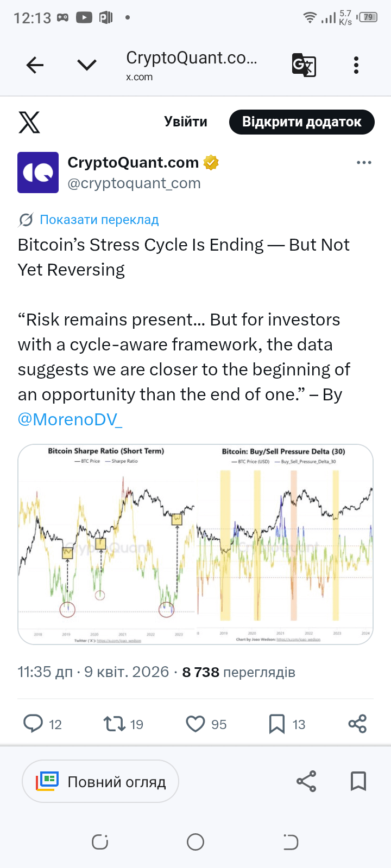This screenshot has width=391, height=868.
Task: Open Buy/Sell Pressure Delta chart image
Action: coord(284,544)
